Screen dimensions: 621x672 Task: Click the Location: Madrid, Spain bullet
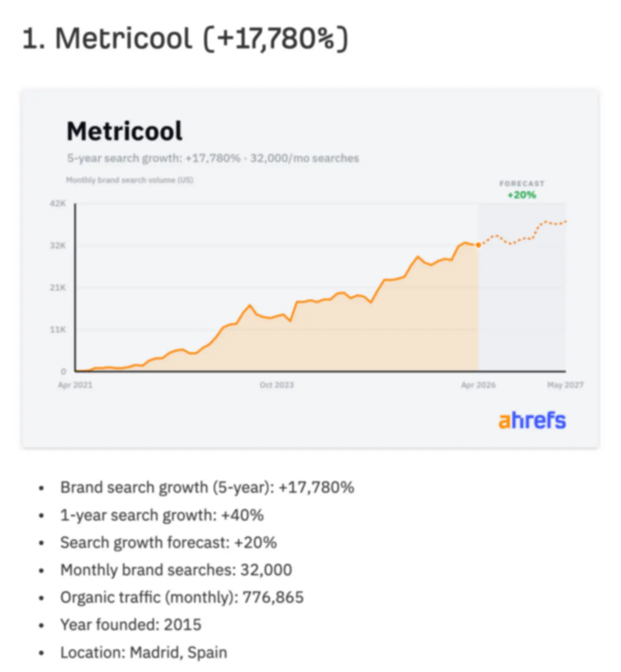144,653
